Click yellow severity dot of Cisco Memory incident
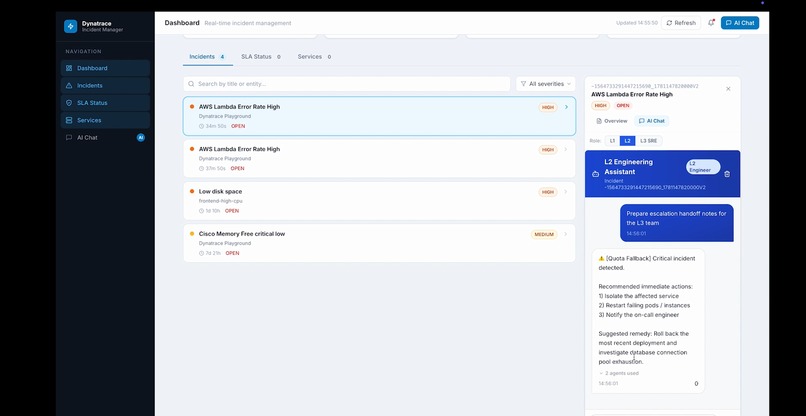806x416 pixels. coord(192,233)
